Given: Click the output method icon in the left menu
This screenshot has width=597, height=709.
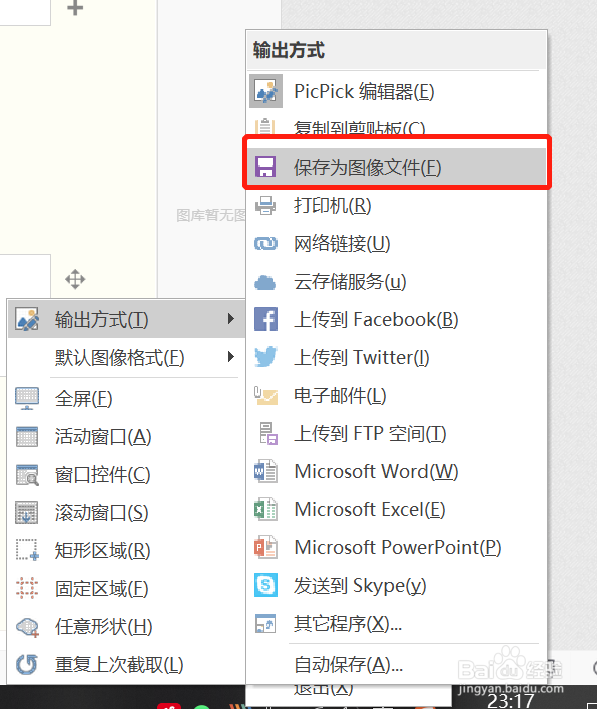Looking at the screenshot, I should (27, 319).
